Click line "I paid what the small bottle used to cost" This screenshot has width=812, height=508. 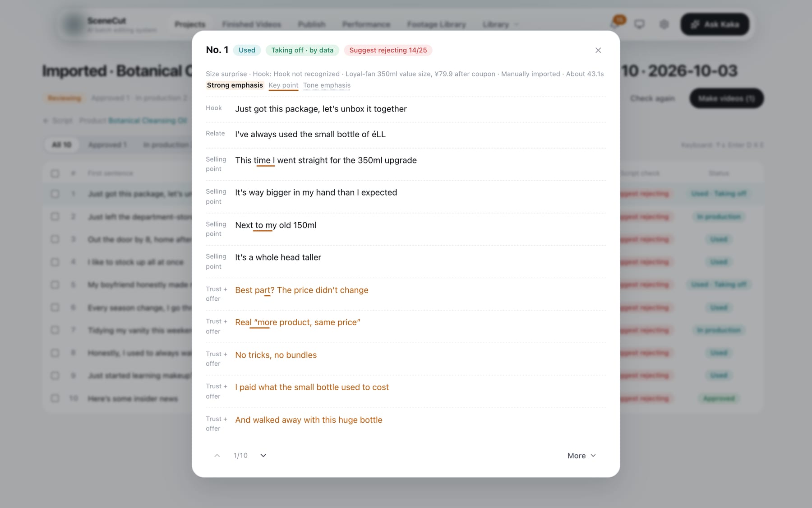[x=312, y=387]
